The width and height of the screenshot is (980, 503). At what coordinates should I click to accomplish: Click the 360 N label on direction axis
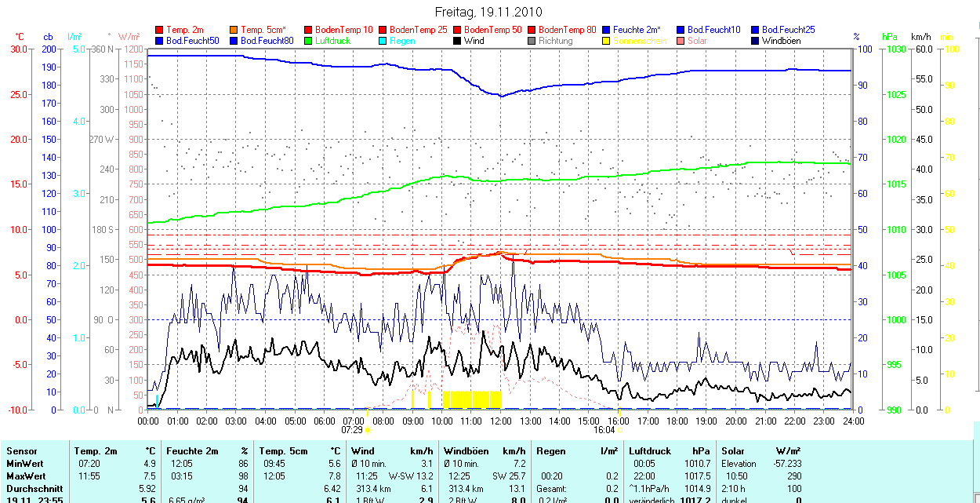click(101, 49)
